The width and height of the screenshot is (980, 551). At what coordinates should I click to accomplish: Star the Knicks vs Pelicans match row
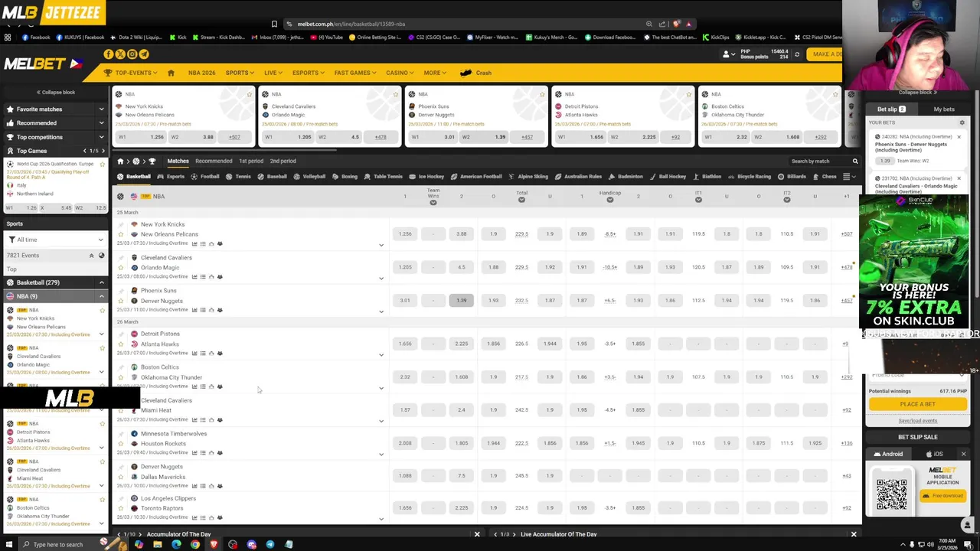pos(120,234)
